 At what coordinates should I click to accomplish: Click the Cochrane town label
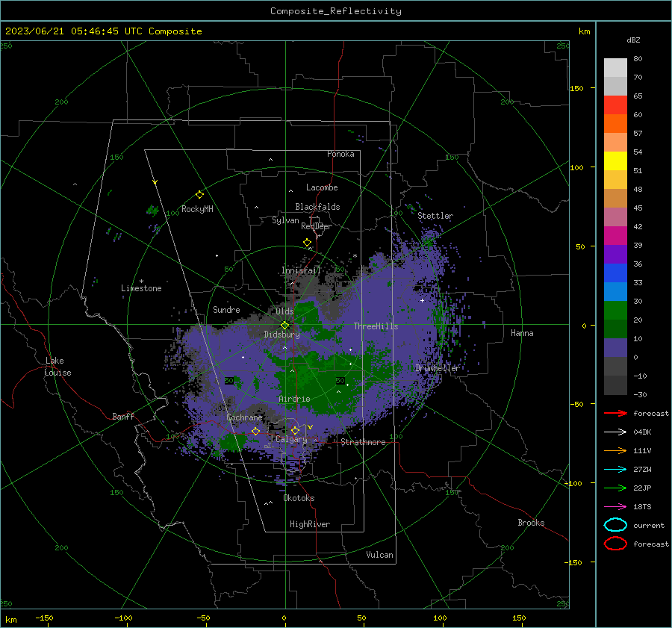[x=244, y=417]
